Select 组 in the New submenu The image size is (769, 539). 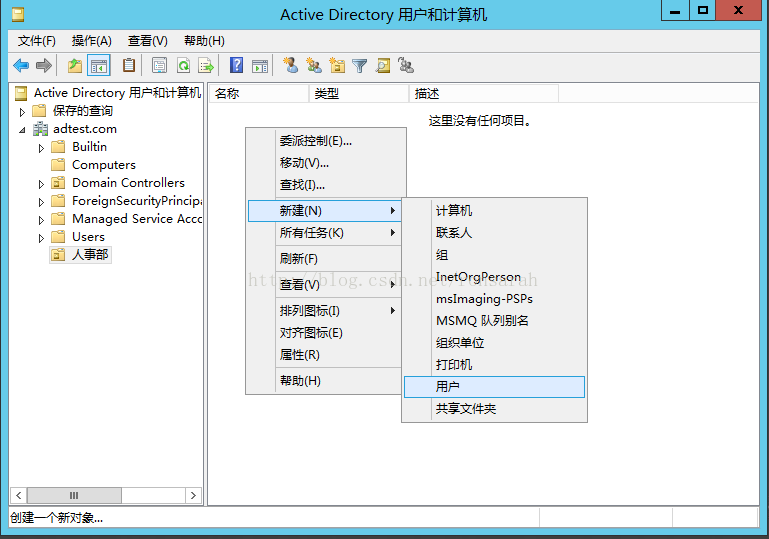[x=494, y=255]
